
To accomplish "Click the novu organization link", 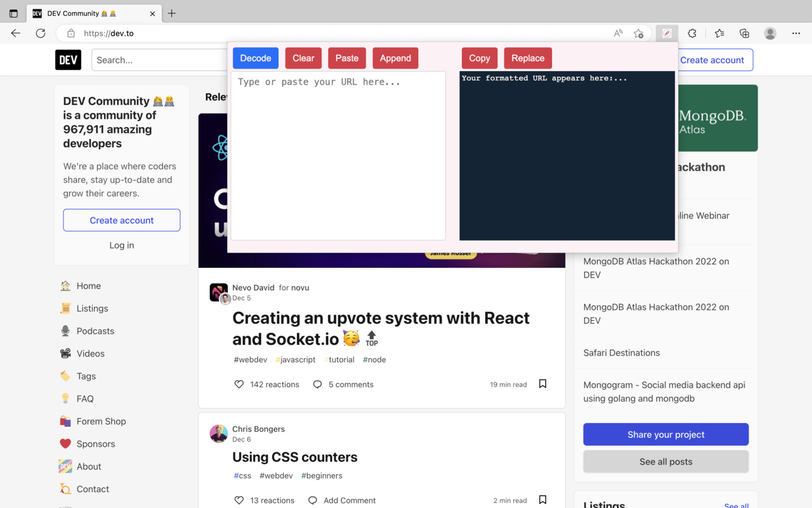I will point(300,288).
